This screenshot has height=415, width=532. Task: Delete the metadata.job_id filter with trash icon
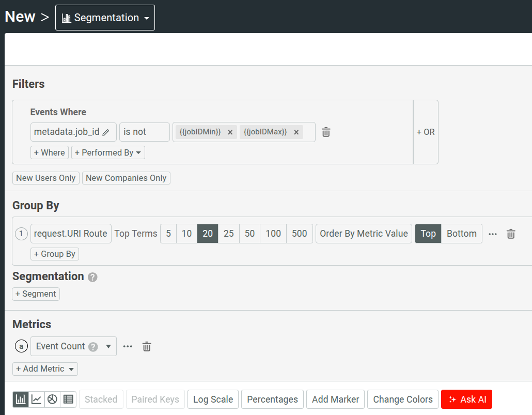pos(325,132)
